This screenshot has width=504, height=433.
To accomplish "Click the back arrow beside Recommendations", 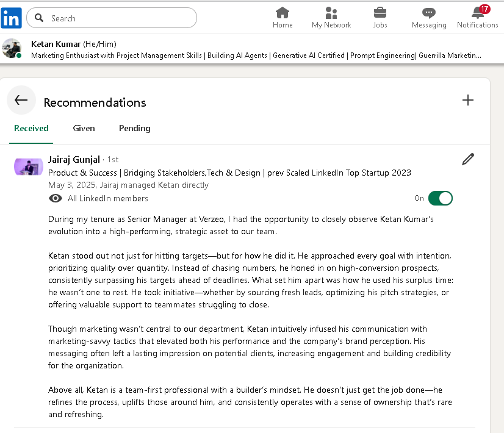I will pyautogui.click(x=21, y=101).
